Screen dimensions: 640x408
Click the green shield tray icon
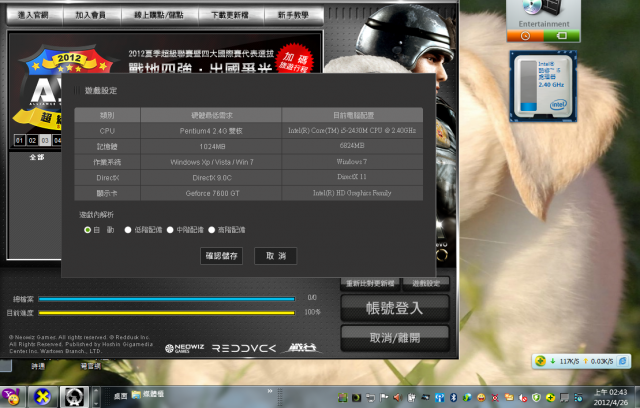(x=536, y=397)
